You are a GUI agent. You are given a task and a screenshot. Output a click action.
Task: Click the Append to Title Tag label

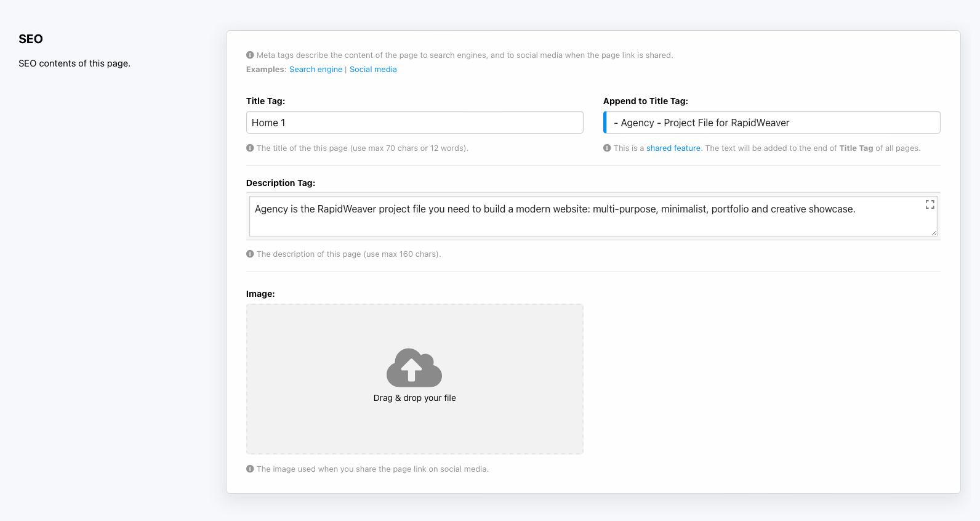click(645, 101)
